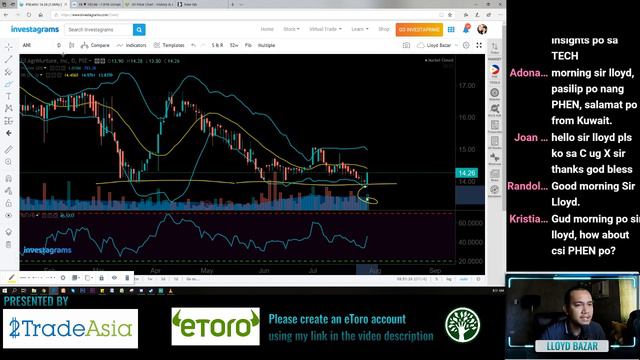Toggle stay in drawing mode icon
The image size is (640, 360).
9,191
